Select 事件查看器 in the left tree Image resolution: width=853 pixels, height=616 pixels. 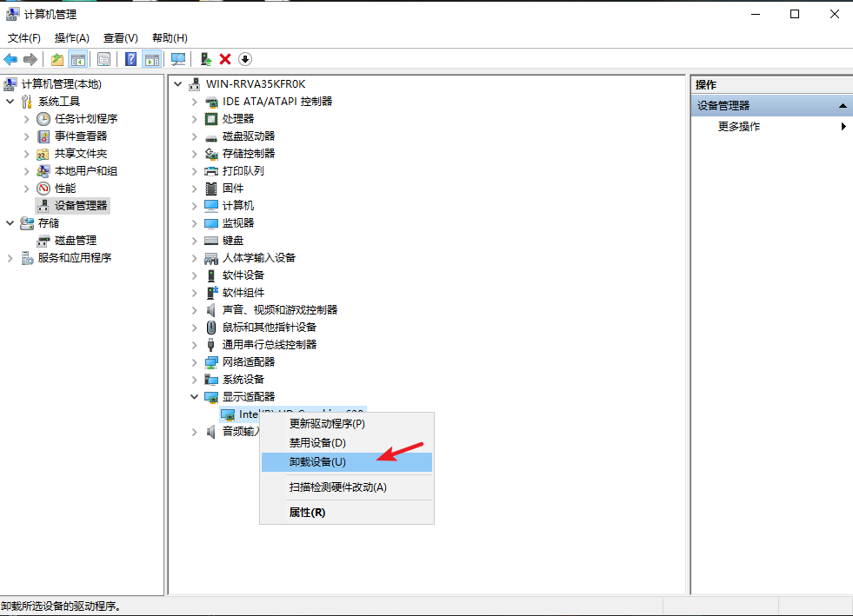[81, 136]
